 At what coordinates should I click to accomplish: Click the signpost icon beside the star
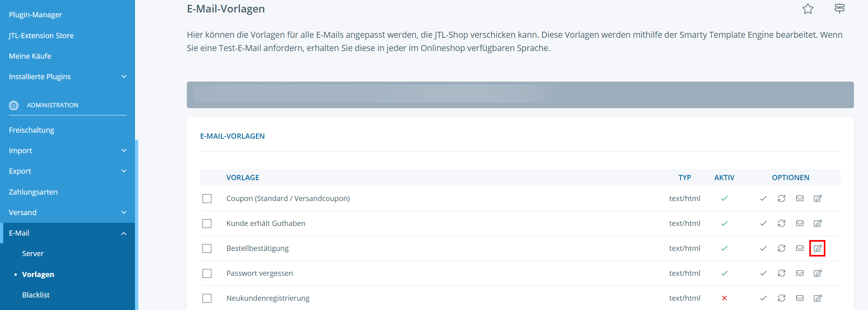pos(839,8)
